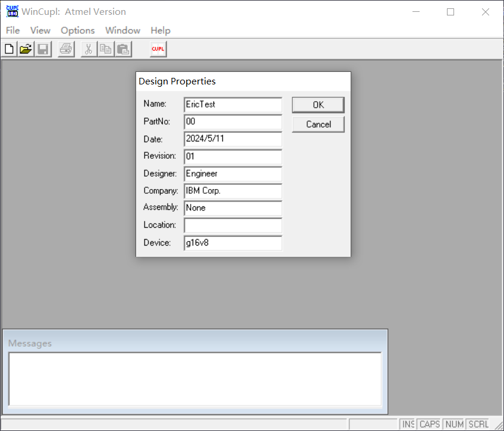Click the Designer field containing Engineer

coord(233,174)
